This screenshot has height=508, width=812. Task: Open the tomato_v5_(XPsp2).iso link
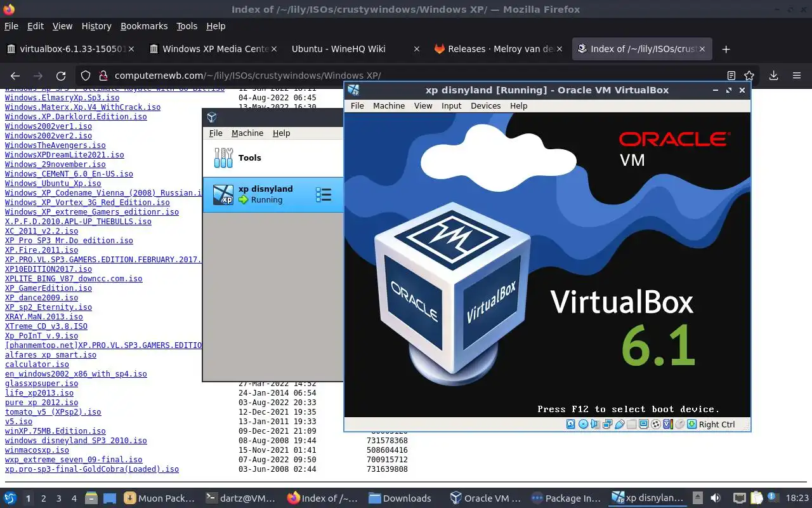pyautogui.click(x=53, y=412)
